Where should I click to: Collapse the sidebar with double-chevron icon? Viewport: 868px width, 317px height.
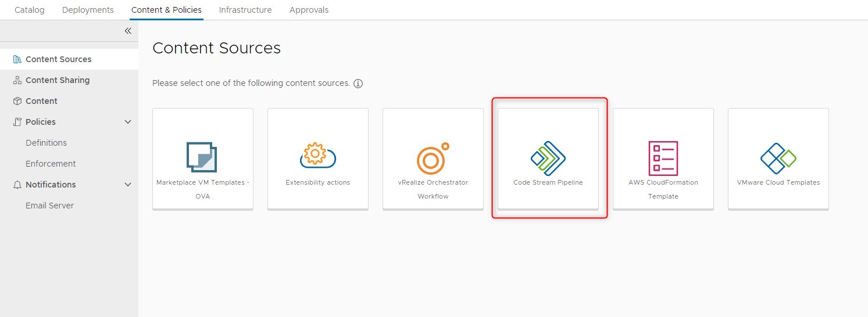pos(128,31)
